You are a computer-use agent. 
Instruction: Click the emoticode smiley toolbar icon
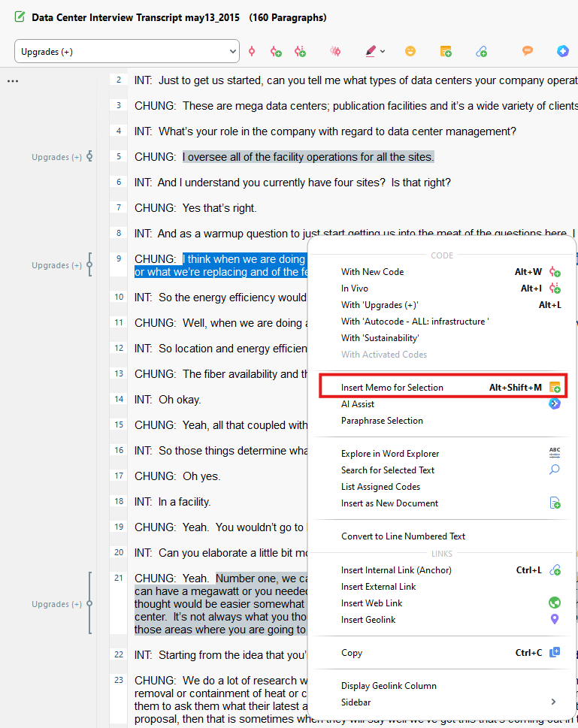tap(410, 51)
